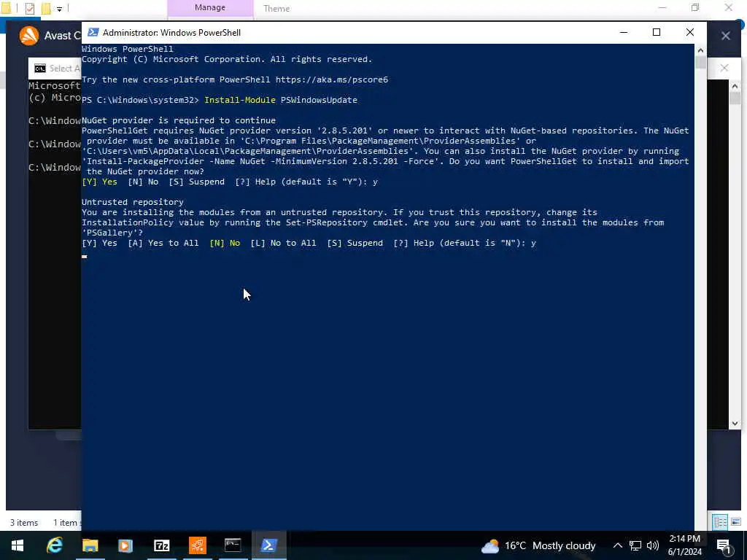Viewport: 747px width, 560px height.
Task: Open the weather widget showing 16°C
Action: coord(538,545)
